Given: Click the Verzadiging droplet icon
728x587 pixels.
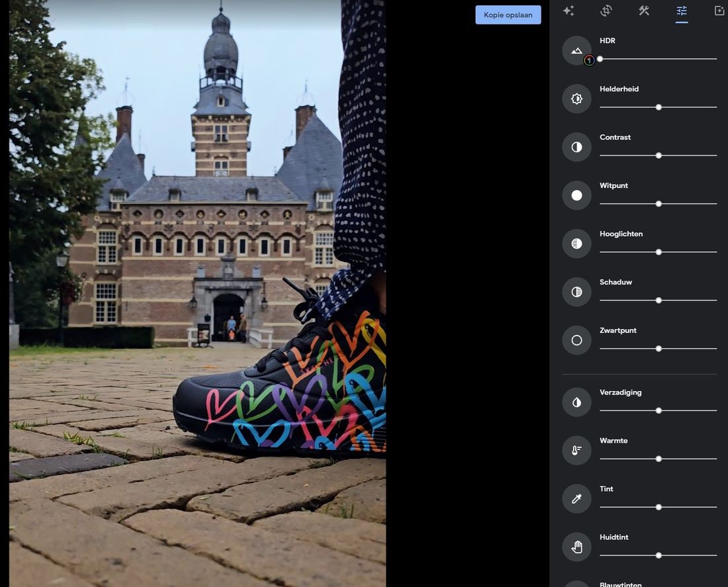Looking at the screenshot, I should 576,402.
